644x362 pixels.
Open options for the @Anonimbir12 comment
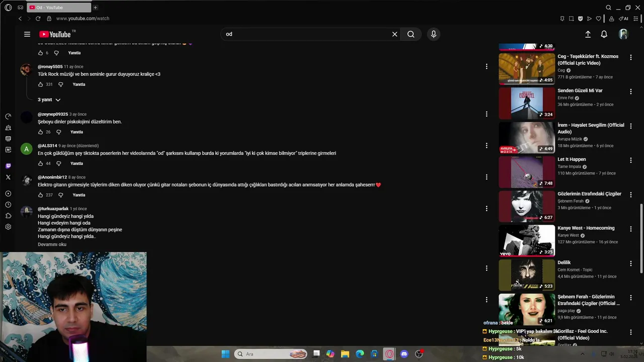(487, 177)
